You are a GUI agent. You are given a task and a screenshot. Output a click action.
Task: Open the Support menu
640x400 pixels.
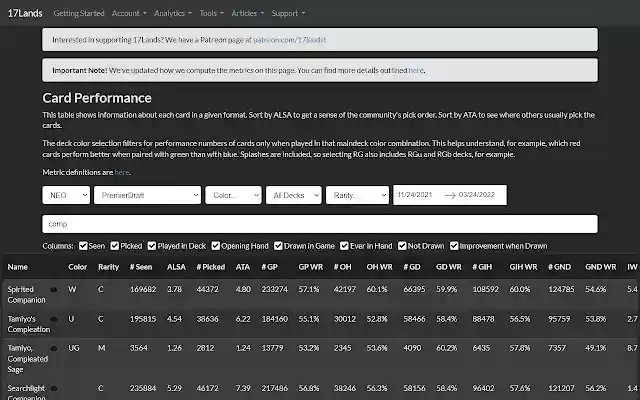pos(288,13)
